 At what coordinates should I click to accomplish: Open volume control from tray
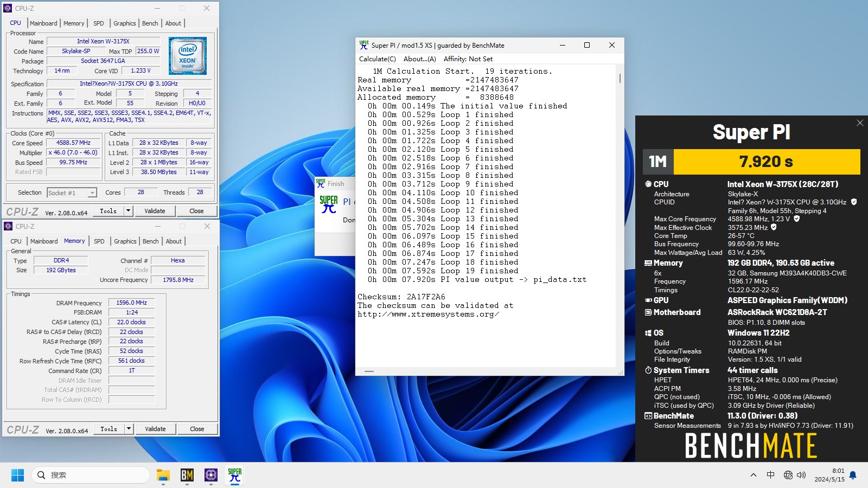(x=801, y=475)
